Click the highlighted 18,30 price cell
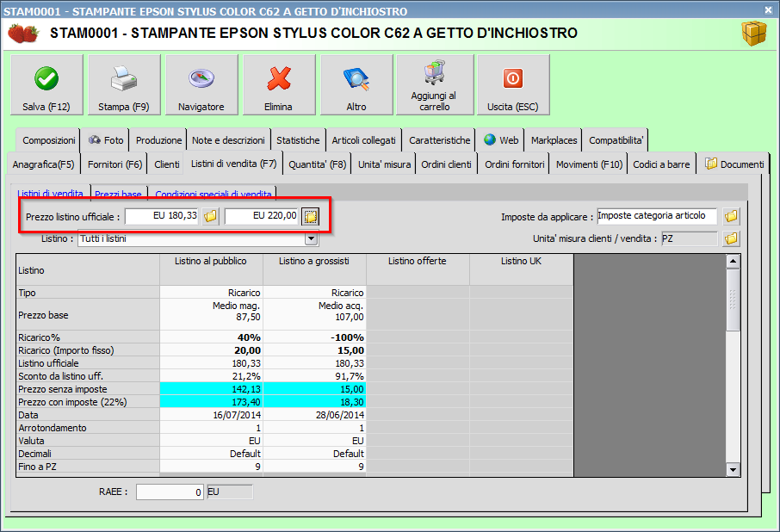The height and width of the screenshot is (532, 780). click(x=314, y=402)
